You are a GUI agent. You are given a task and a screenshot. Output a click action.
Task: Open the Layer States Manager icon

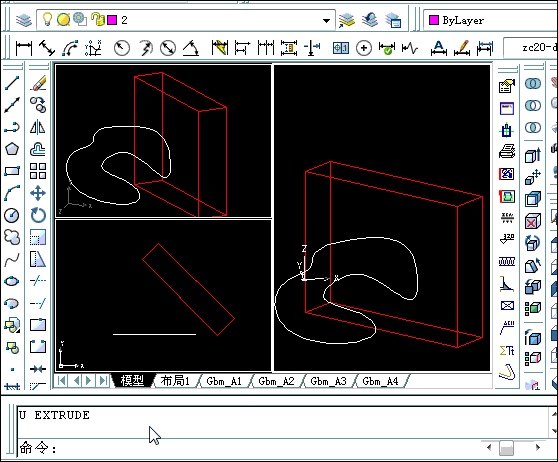[x=393, y=20]
